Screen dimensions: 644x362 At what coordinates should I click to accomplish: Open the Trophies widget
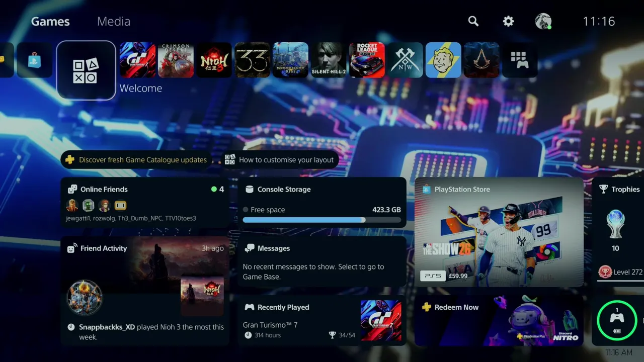pos(618,232)
